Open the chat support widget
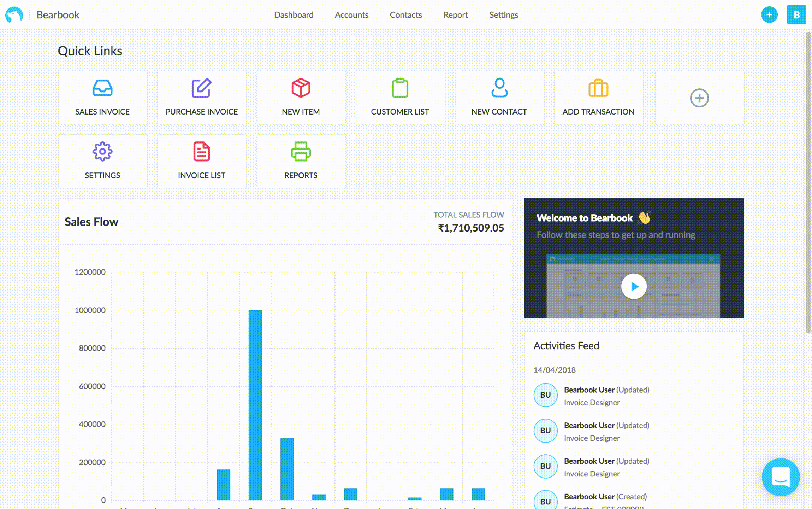The image size is (812, 509). tap(781, 477)
